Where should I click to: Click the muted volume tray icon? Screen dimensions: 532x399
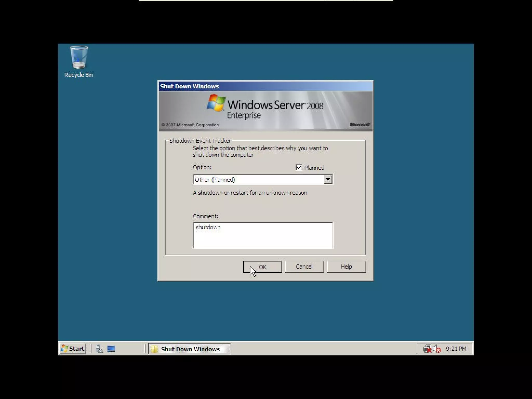(x=437, y=349)
